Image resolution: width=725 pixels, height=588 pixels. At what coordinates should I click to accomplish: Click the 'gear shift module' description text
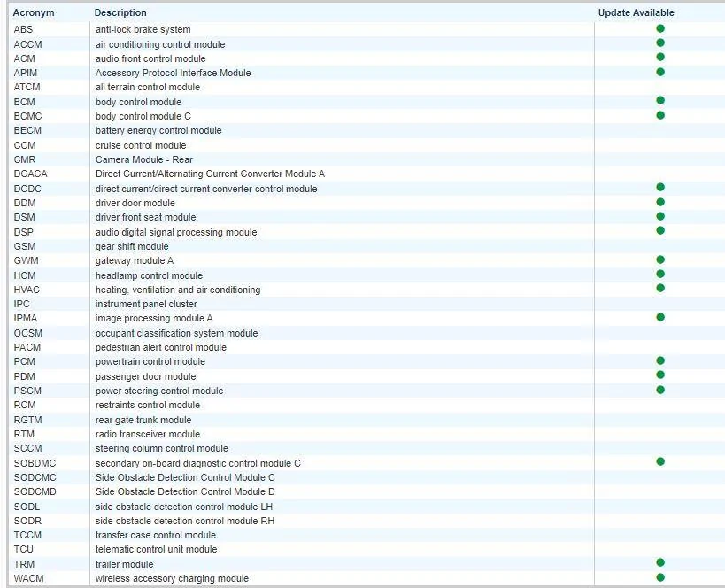point(132,246)
